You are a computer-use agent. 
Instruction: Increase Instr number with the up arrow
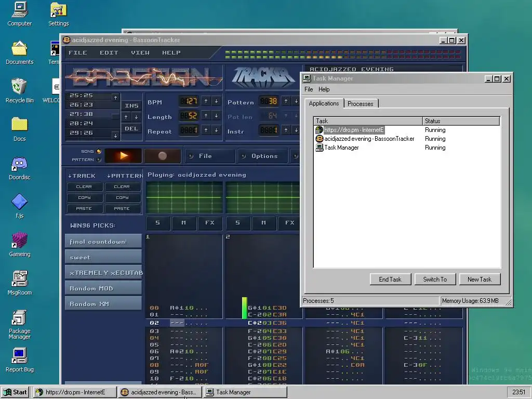pyautogui.click(x=286, y=130)
